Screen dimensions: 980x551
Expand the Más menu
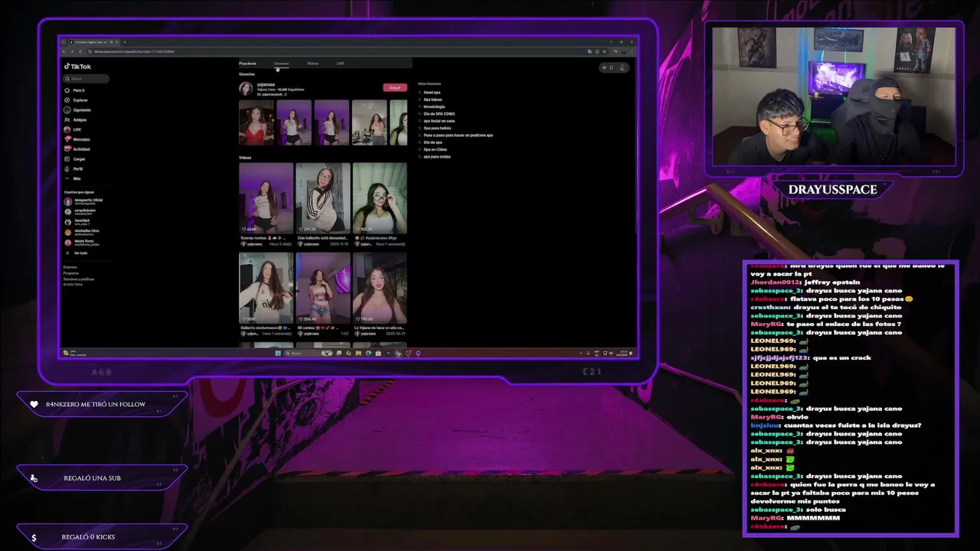click(x=71, y=178)
